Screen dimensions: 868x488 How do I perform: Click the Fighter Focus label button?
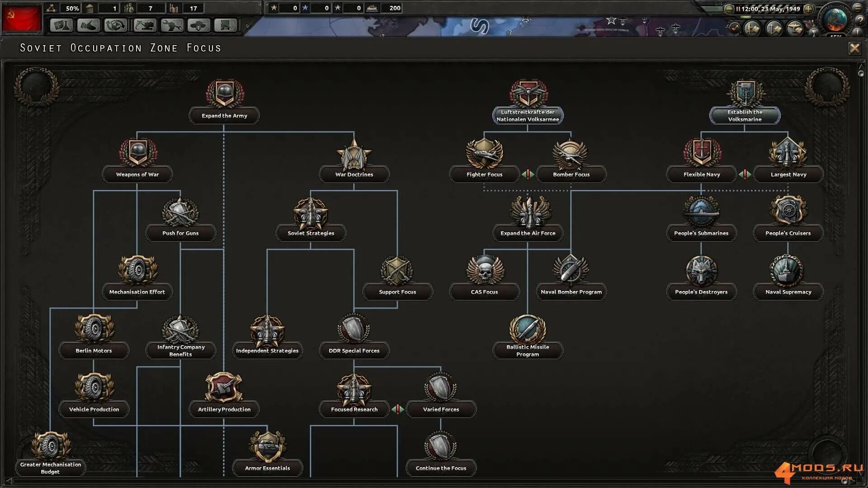[x=485, y=174]
